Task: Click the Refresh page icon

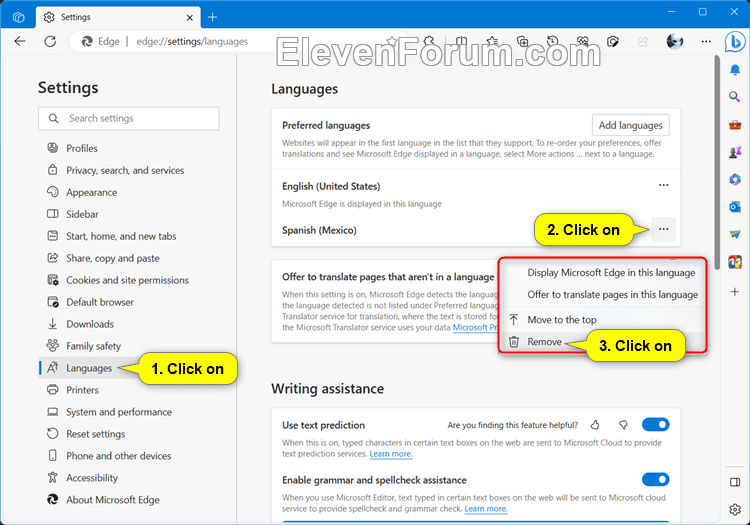Action: 50,42
